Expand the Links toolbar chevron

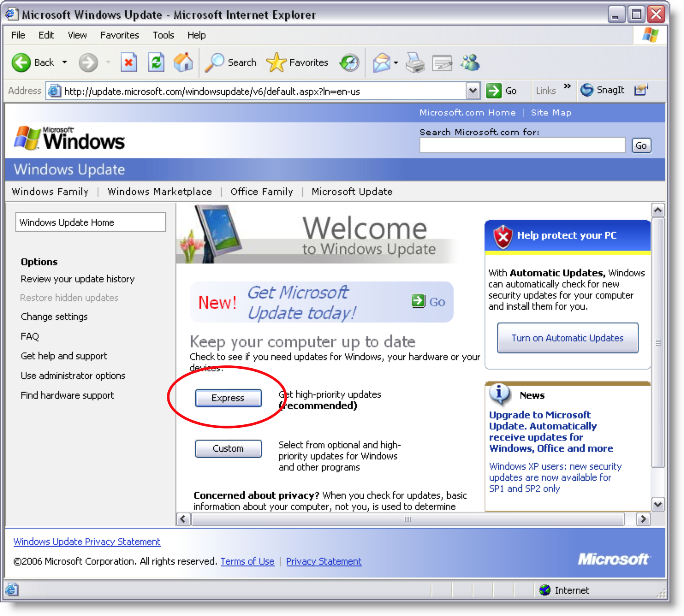coord(568,86)
